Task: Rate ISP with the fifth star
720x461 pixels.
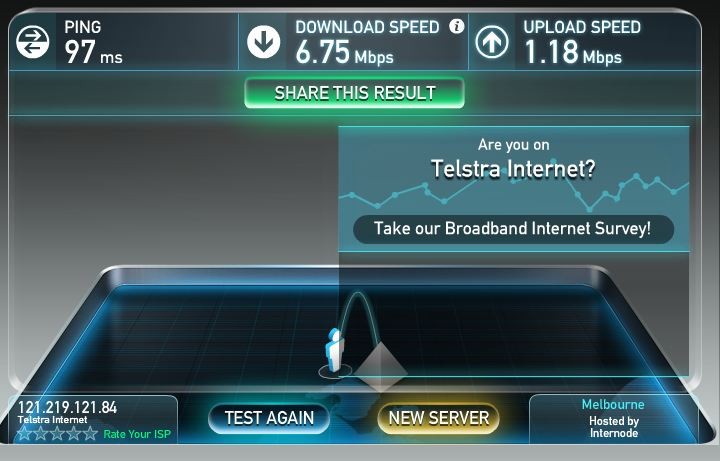Action: coord(90,433)
